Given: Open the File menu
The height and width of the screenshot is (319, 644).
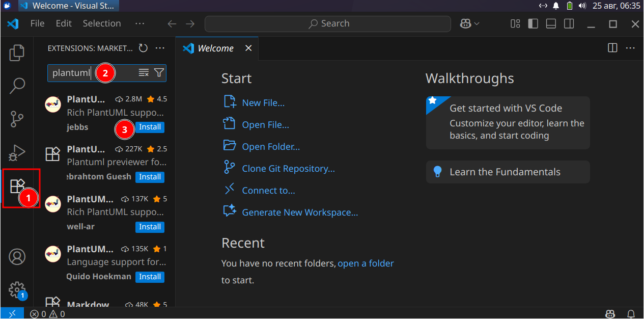Looking at the screenshot, I should (37, 23).
